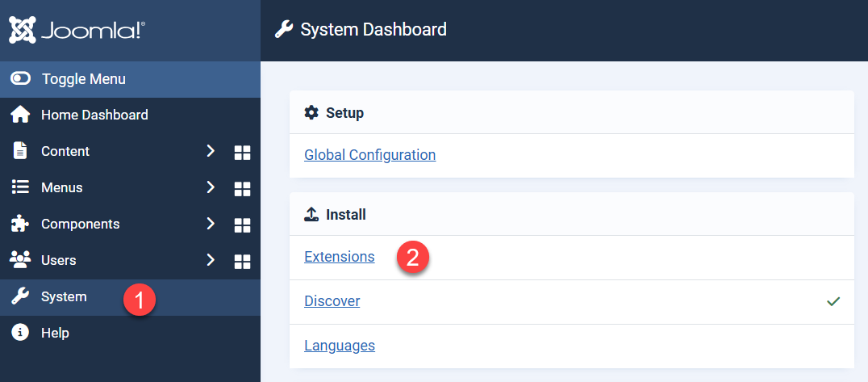Open the Extensions install link
The width and height of the screenshot is (868, 382).
pos(340,258)
